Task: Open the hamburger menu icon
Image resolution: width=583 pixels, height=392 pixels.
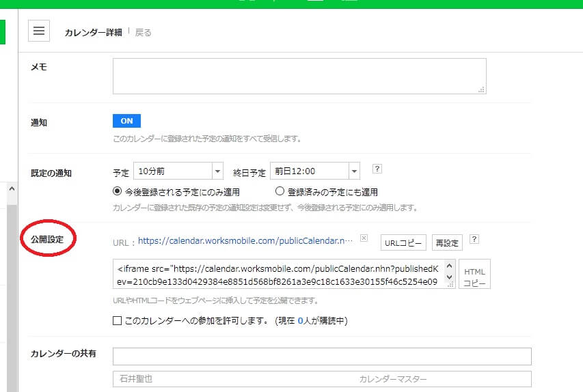Action: (39, 31)
